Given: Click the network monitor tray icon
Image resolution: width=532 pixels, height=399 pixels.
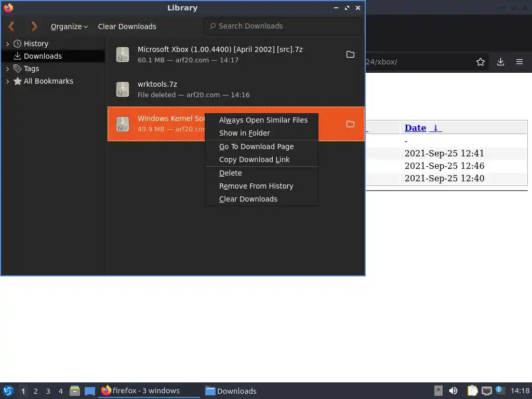Looking at the screenshot, I should (486, 391).
